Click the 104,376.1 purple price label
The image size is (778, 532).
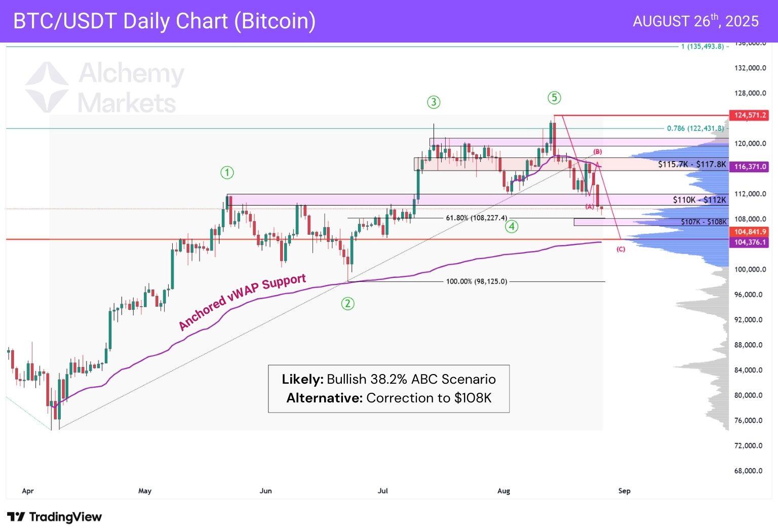[x=748, y=242]
